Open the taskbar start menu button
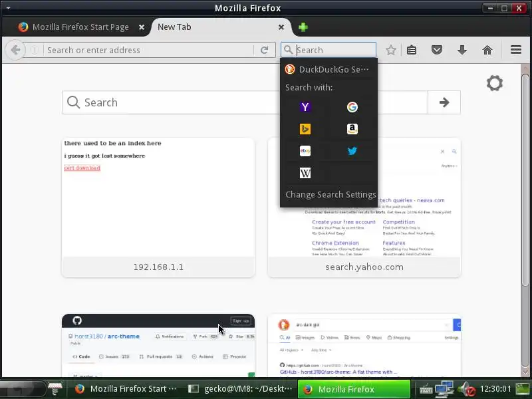The width and height of the screenshot is (532, 399). (23, 389)
